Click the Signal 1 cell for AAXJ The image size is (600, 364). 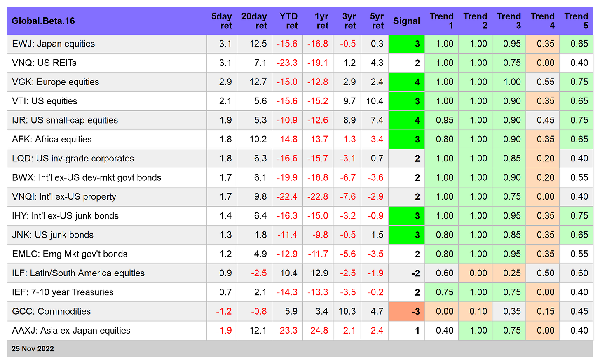pyautogui.click(x=407, y=331)
